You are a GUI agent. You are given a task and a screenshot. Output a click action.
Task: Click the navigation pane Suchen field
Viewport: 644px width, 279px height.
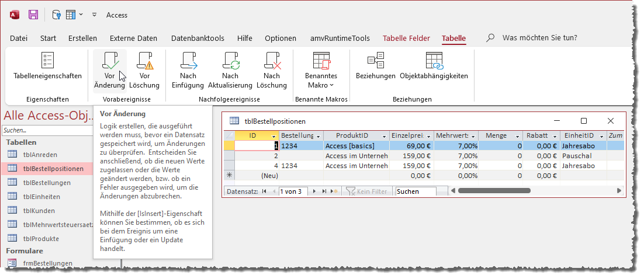(48, 131)
